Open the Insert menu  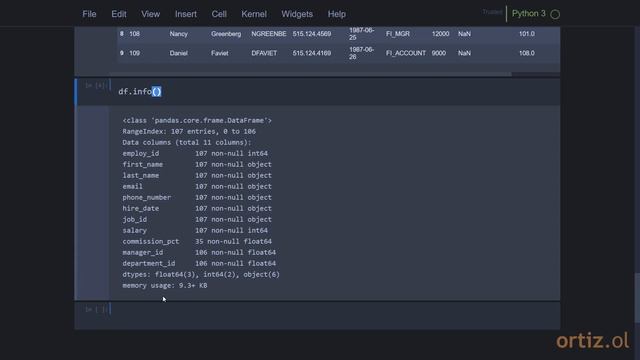point(186,14)
